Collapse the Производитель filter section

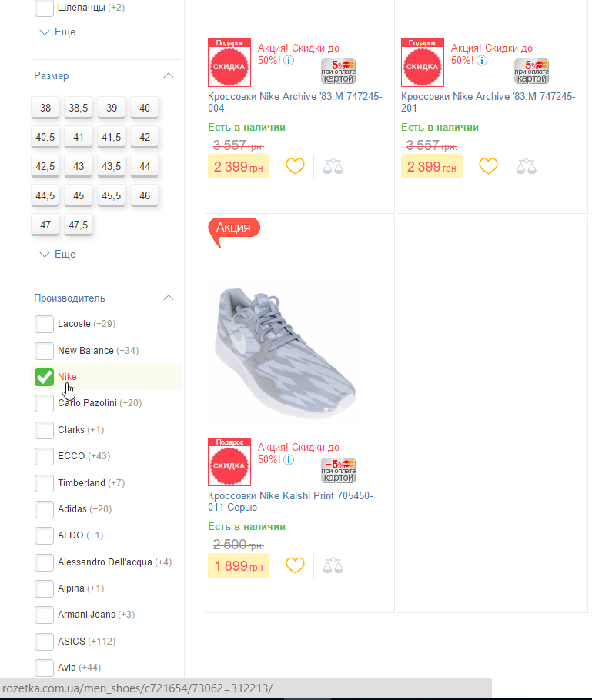point(169,298)
